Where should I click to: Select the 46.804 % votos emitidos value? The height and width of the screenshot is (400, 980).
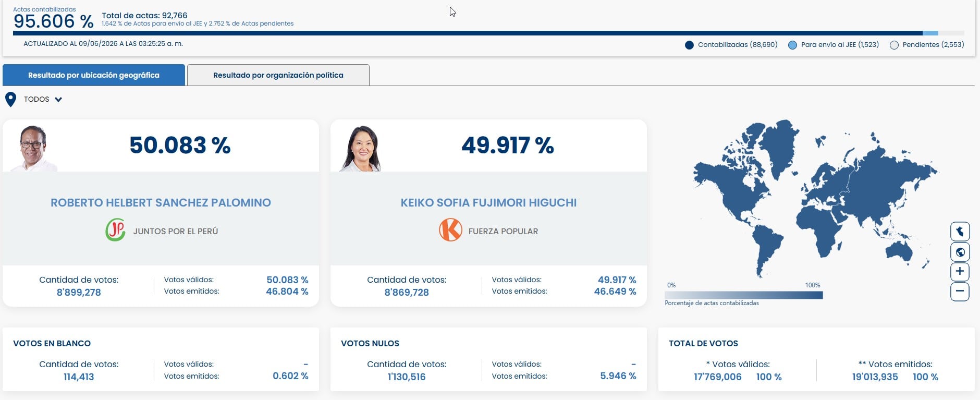click(x=287, y=292)
